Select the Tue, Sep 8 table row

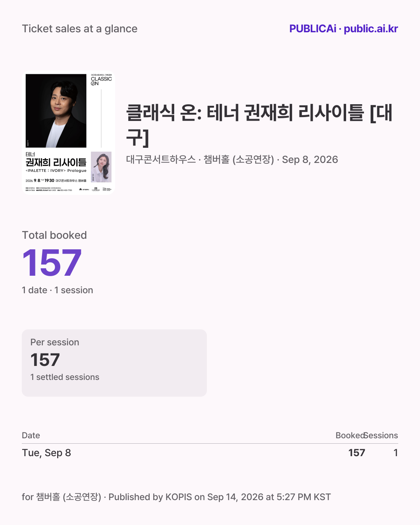click(x=210, y=453)
